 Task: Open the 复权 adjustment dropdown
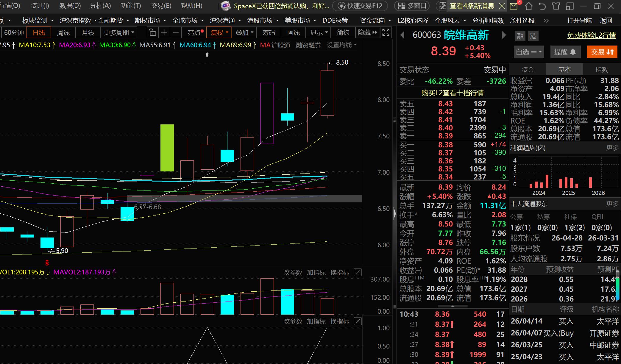(x=219, y=32)
